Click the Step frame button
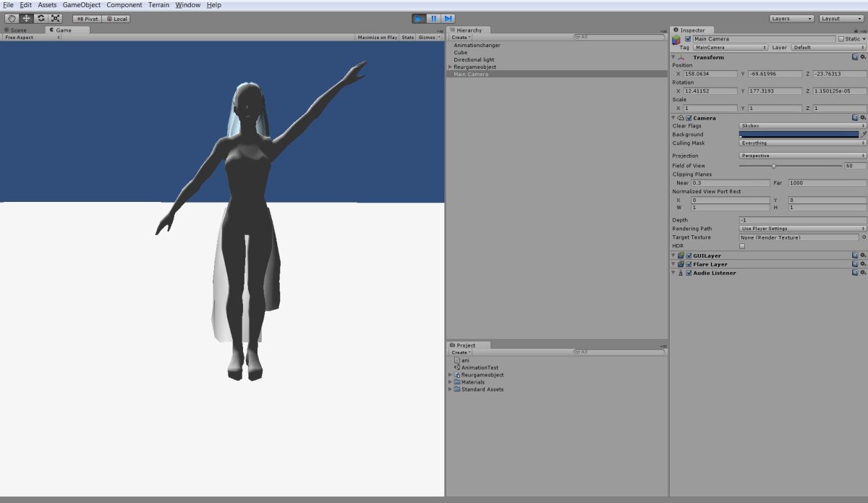Image resolution: width=868 pixels, height=503 pixels. click(x=448, y=18)
